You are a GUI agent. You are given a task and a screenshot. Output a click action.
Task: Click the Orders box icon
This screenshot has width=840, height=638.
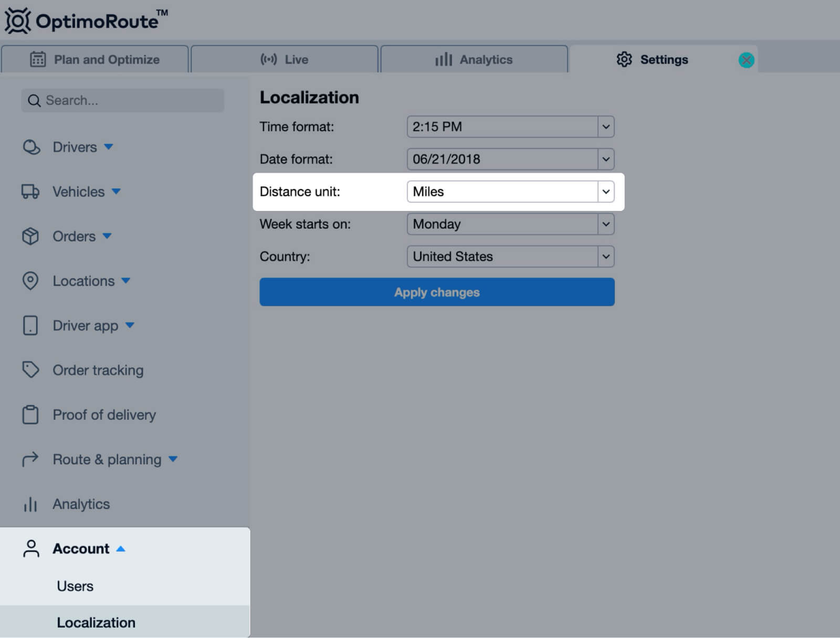tap(30, 236)
